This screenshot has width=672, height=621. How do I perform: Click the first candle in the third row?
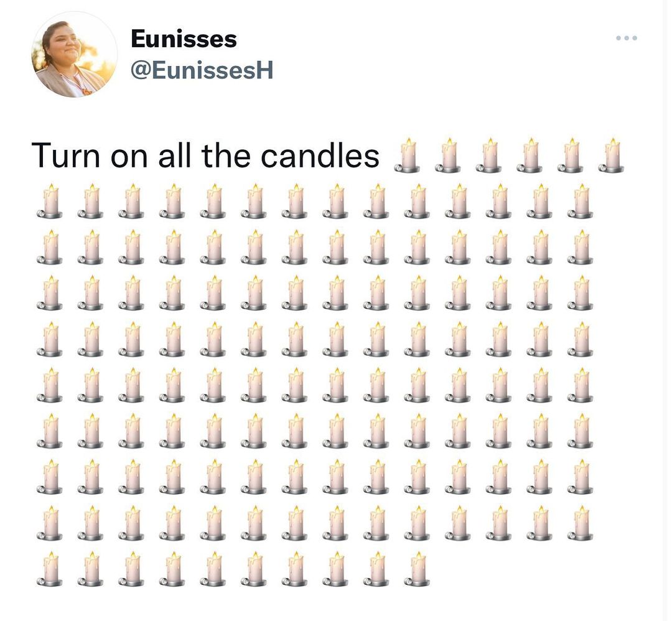[x=50, y=247]
